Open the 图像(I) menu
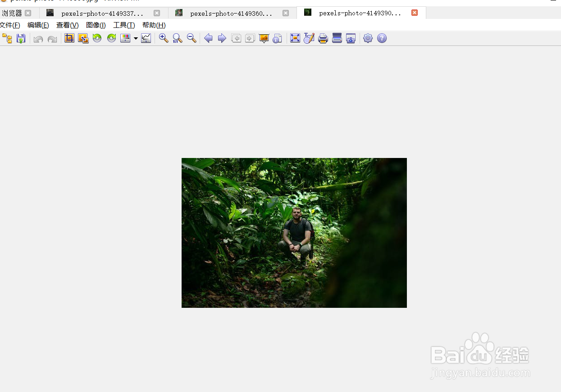 (96, 25)
